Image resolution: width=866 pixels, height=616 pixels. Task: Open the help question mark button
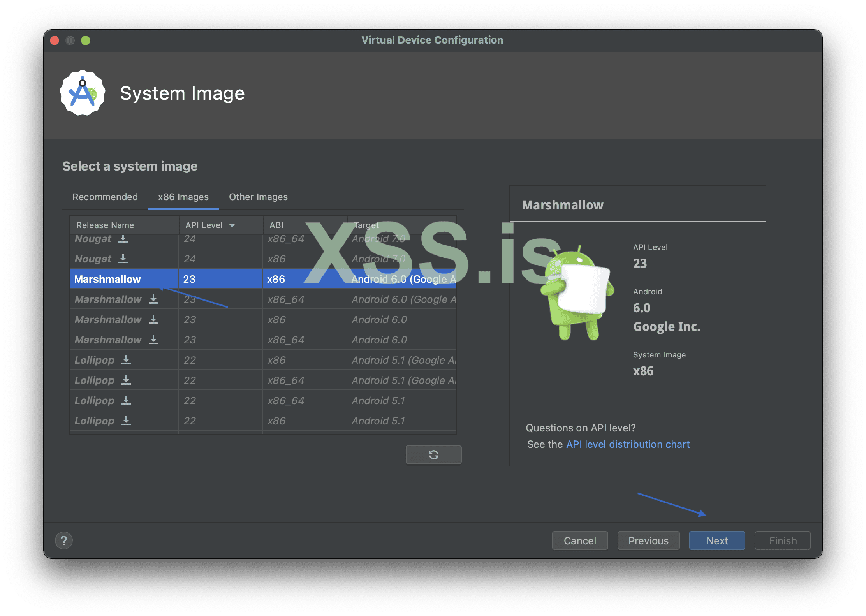[x=64, y=540]
